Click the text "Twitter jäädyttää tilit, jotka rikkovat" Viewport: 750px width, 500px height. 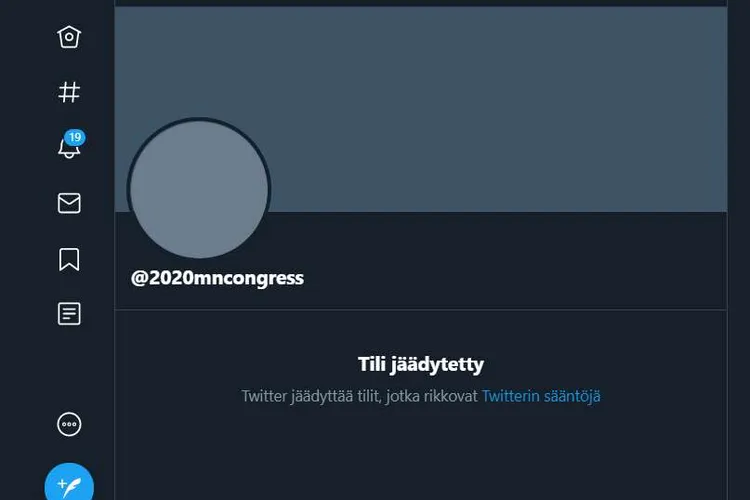click(x=359, y=396)
